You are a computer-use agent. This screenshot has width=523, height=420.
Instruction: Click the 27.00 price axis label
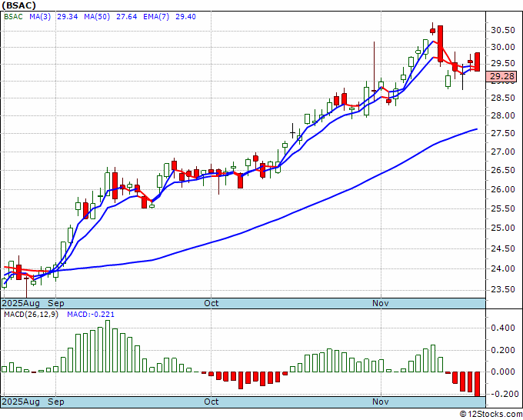(x=503, y=152)
